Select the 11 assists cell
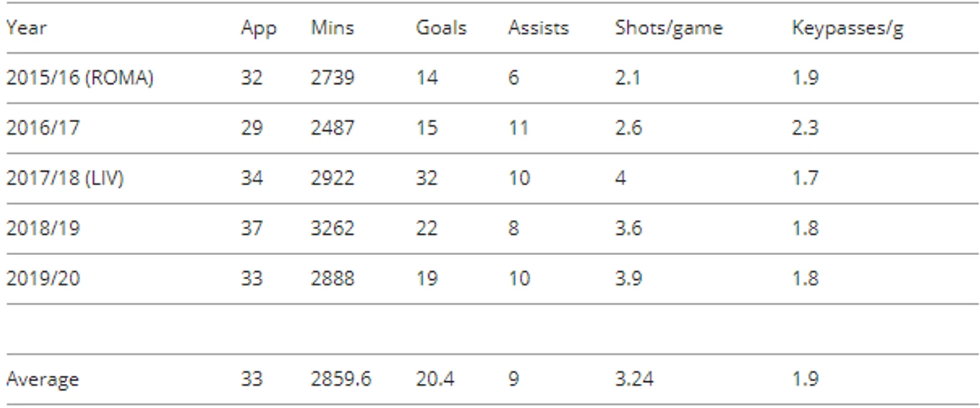Viewport: 980px width, 408px height. point(518,127)
